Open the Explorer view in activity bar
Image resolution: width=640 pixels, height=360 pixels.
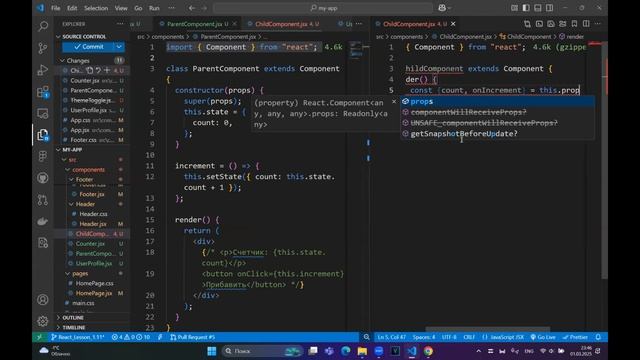coord(43,135)
